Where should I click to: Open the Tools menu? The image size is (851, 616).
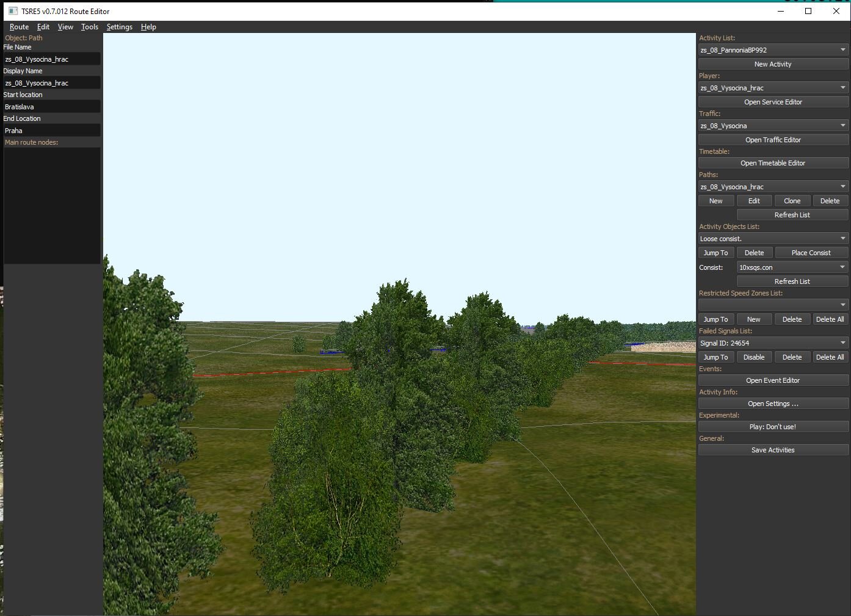89,27
